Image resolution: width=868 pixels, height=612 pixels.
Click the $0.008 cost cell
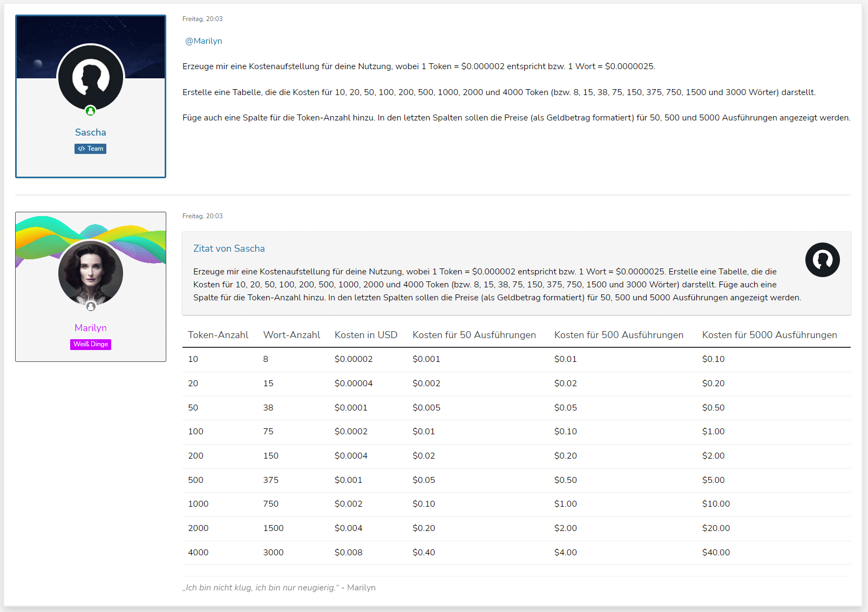tap(348, 553)
